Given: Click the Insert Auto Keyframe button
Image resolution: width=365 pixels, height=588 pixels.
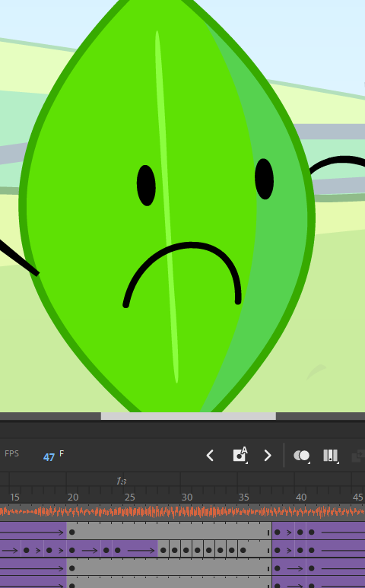Looking at the screenshot, I should pos(240,454).
